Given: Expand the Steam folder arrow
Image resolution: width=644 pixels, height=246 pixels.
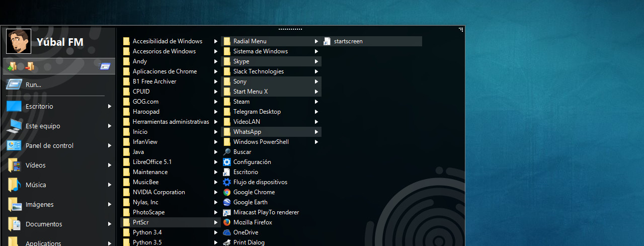Looking at the screenshot, I should [x=316, y=102].
